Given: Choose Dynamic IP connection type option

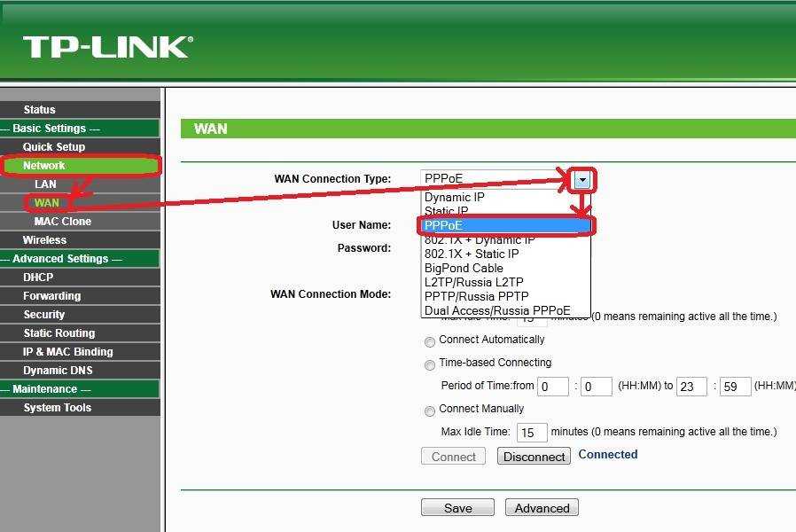Looking at the screenshot, I should click(455, 198).
